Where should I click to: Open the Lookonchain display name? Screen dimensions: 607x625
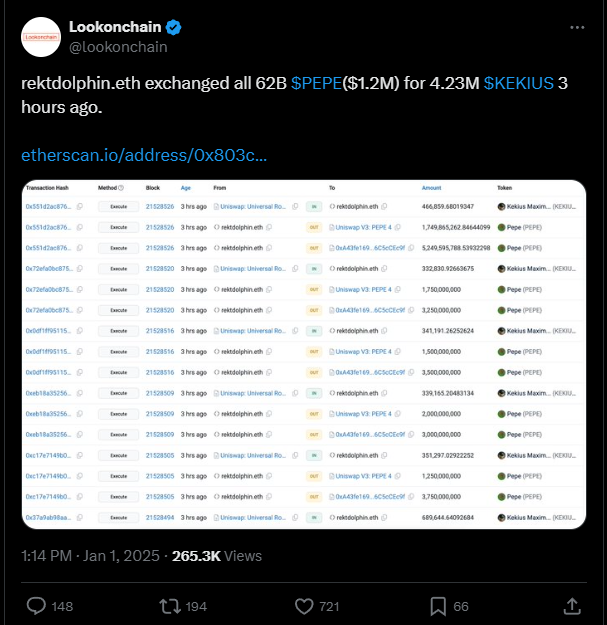pyautogui.click(x=115, y=27)
